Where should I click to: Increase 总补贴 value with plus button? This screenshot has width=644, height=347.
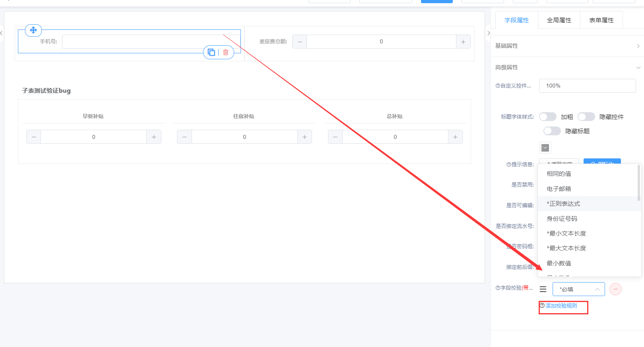(x=455, y=137)
